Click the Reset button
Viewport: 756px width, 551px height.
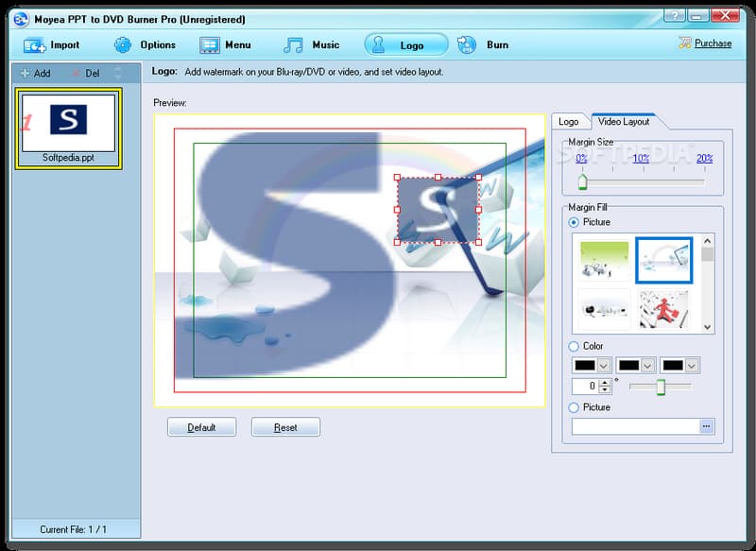(x=285, y=427)
